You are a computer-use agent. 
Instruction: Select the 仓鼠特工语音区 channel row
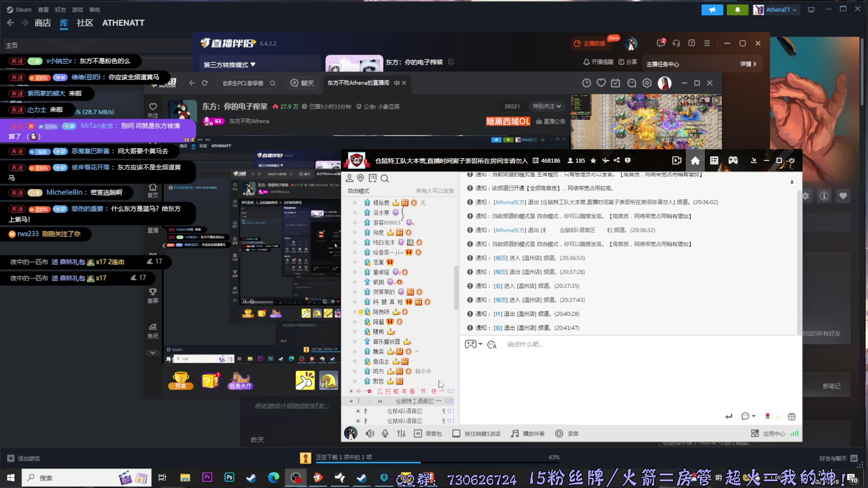[400, 401]
